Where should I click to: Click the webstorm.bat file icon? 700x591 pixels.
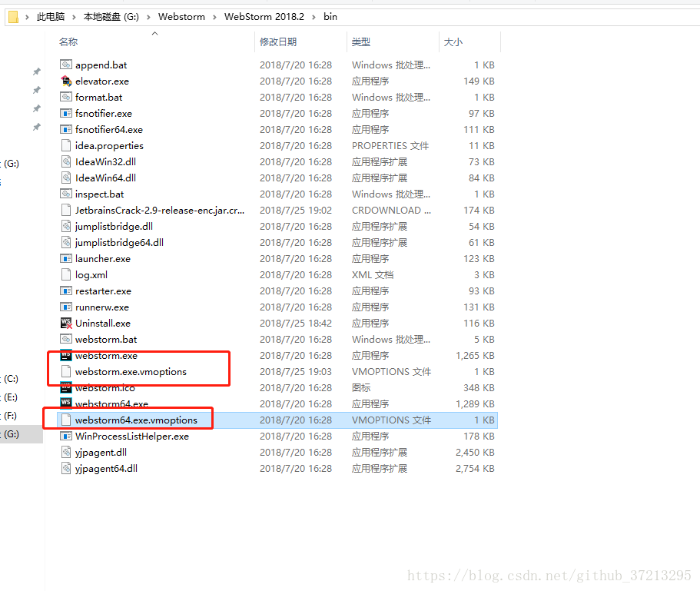pyautogui.click(x=66, y=339)
